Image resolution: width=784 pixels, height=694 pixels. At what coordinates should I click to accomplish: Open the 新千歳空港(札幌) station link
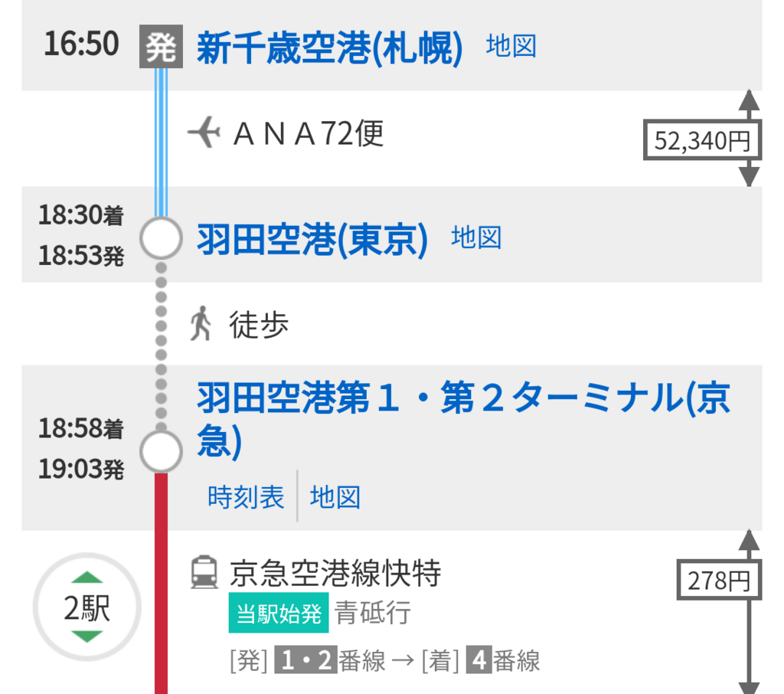[330, 47]
